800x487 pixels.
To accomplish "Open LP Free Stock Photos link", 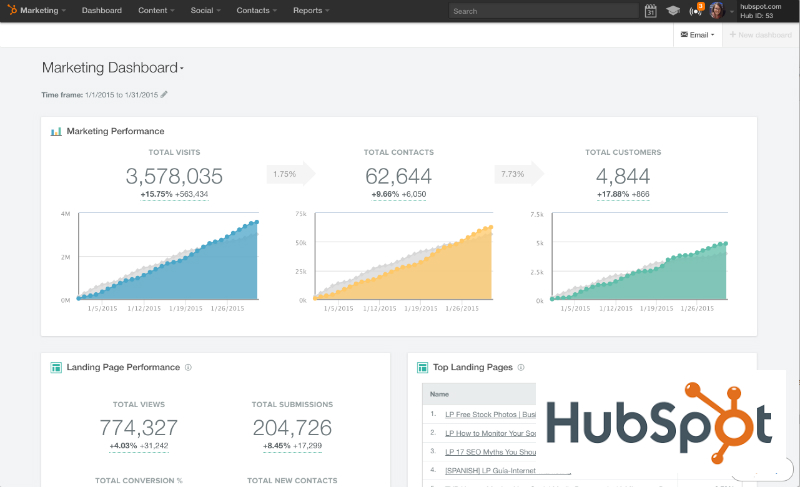I will (x=490, y=413).
